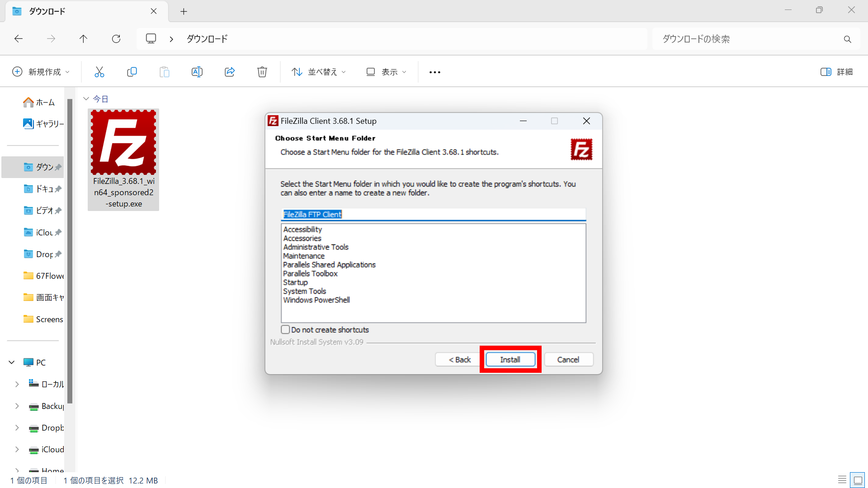The image size is (868, 488).
Task: Click the Share toolbar icon
Action: [x=230, y=72]
